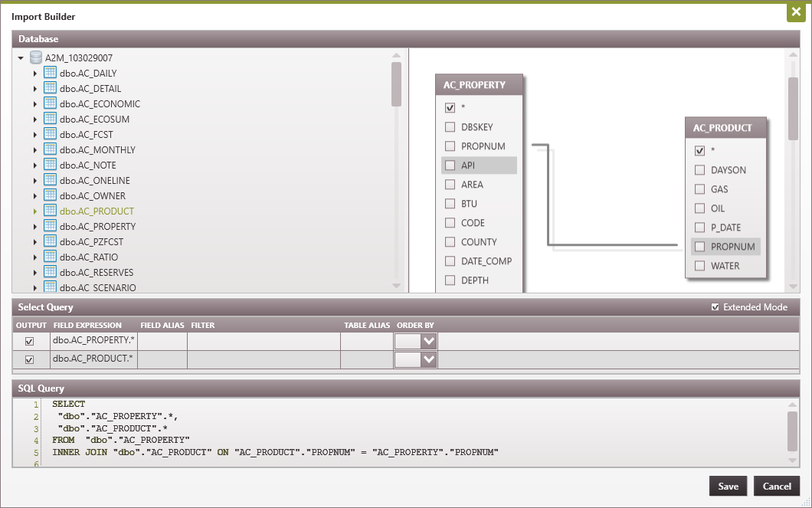Click the table icon beside dbo.AC_SCENARIO

(x=49, y=287)
